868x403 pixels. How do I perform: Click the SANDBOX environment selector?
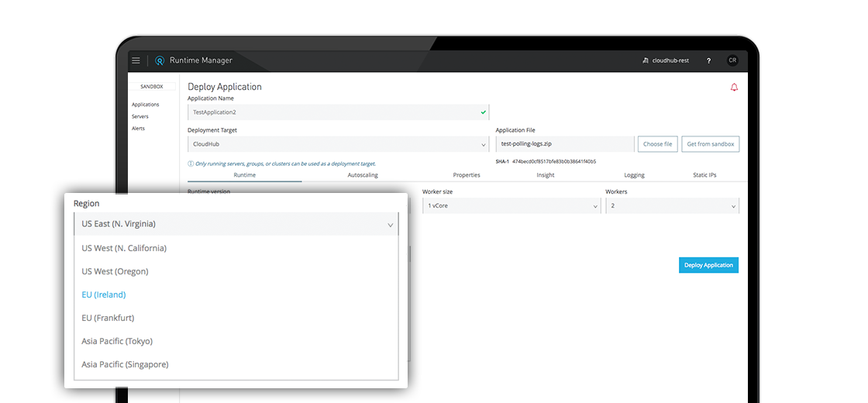(152, 86)
